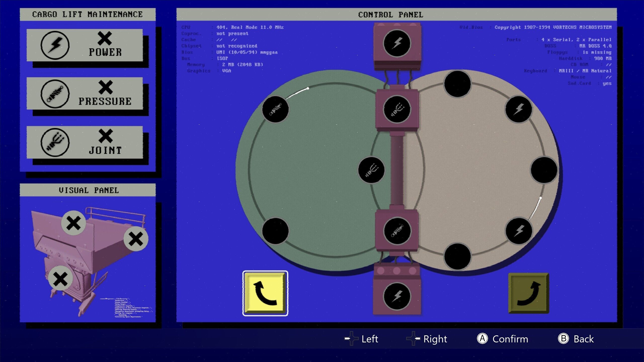Click the top lightning connector node
This screenshot has height=362, width=644.
pyautogui.click(x=397, y=43)
